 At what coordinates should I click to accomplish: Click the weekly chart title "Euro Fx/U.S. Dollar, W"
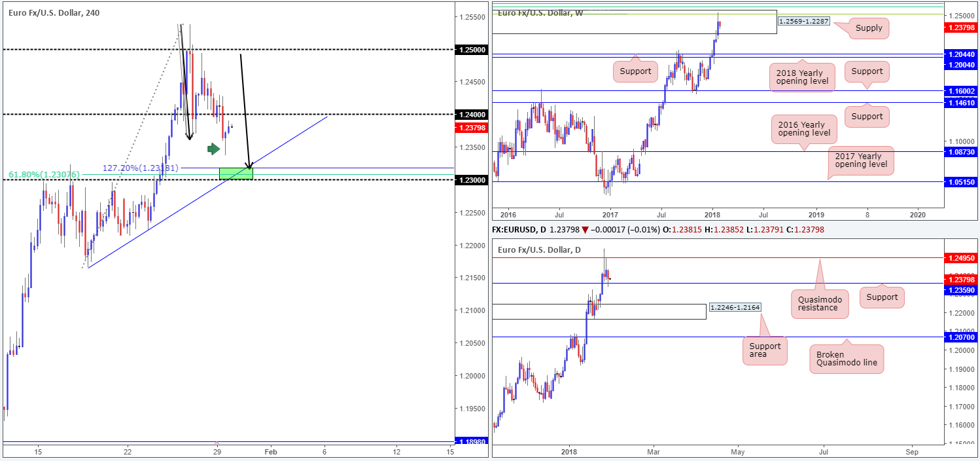(x=541, y=12)
